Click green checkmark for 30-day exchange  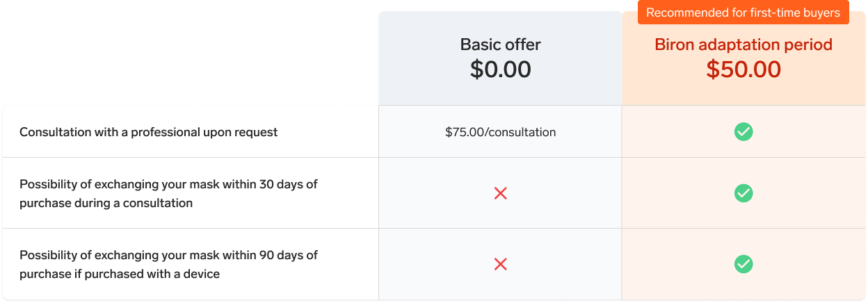(x=744, y=193)
